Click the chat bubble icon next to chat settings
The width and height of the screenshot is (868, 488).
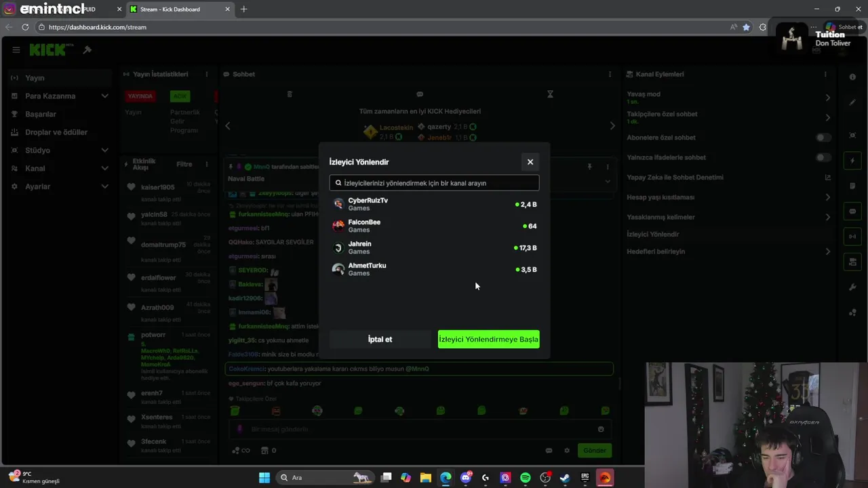(549, 450)
